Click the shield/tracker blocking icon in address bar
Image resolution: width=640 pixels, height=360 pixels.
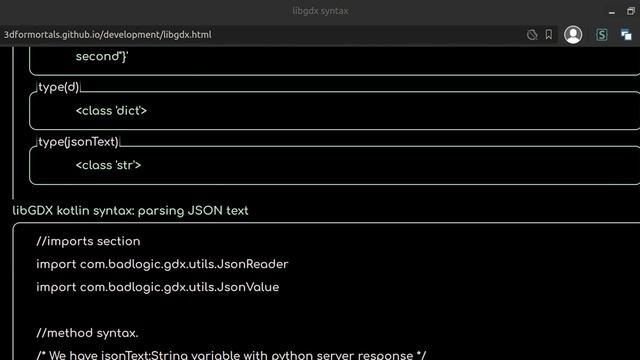(532, 35)
